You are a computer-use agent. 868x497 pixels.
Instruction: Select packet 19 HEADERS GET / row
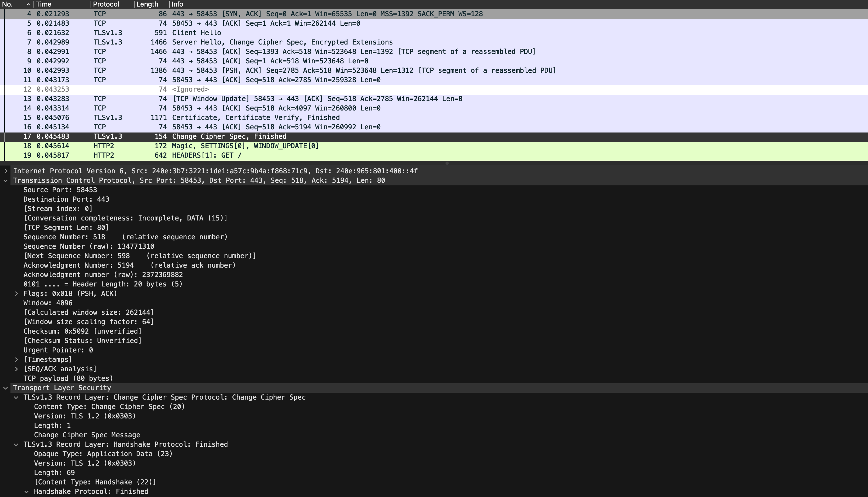(x=434, y=155)
